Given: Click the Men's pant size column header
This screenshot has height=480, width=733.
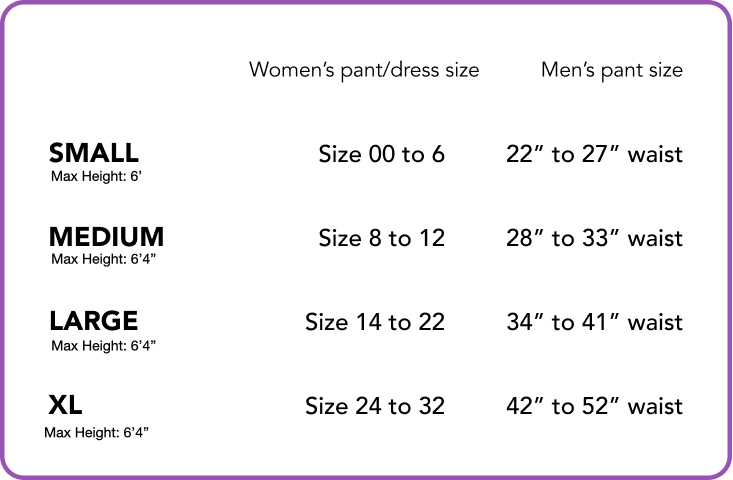Looking at the screenshot, I should click(x=612, y=70).
